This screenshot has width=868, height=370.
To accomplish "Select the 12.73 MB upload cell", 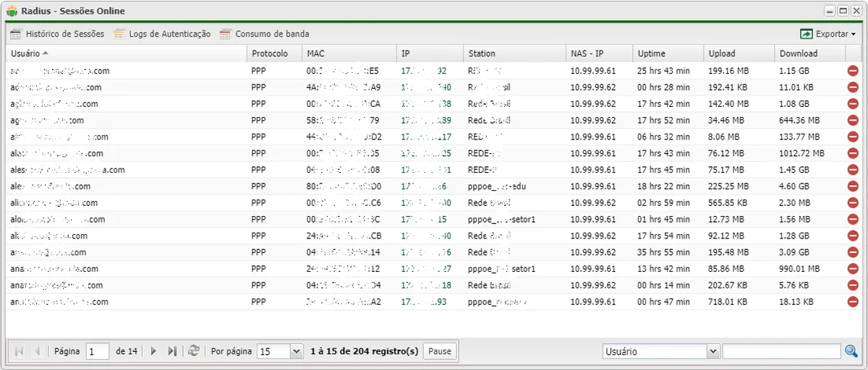I will click(739, 220).
